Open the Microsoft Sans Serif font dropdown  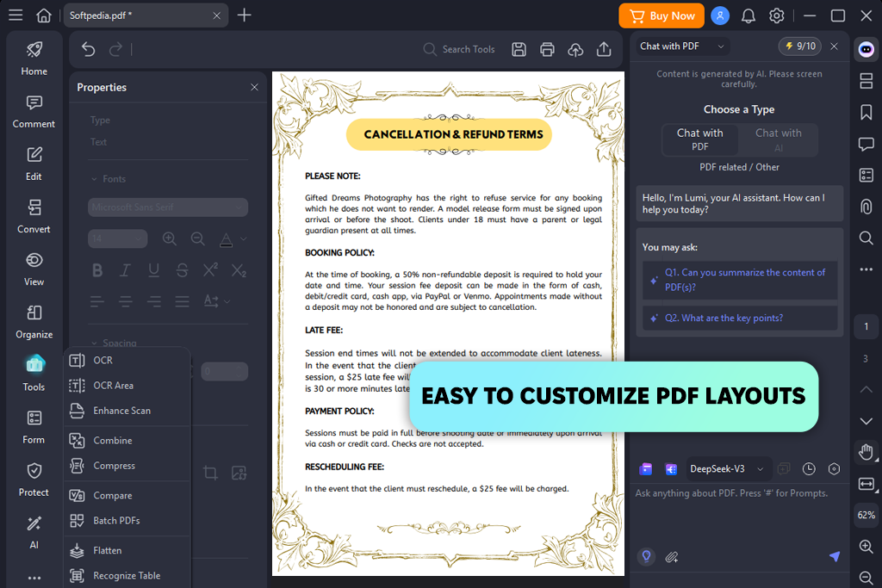click(x=168, y=207)
